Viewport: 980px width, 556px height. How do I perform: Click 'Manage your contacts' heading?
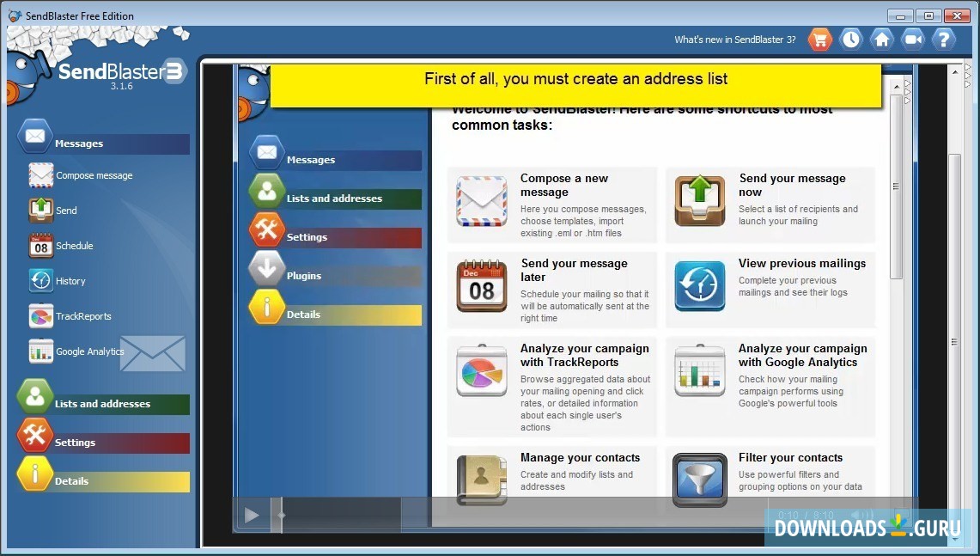point(581,458)
